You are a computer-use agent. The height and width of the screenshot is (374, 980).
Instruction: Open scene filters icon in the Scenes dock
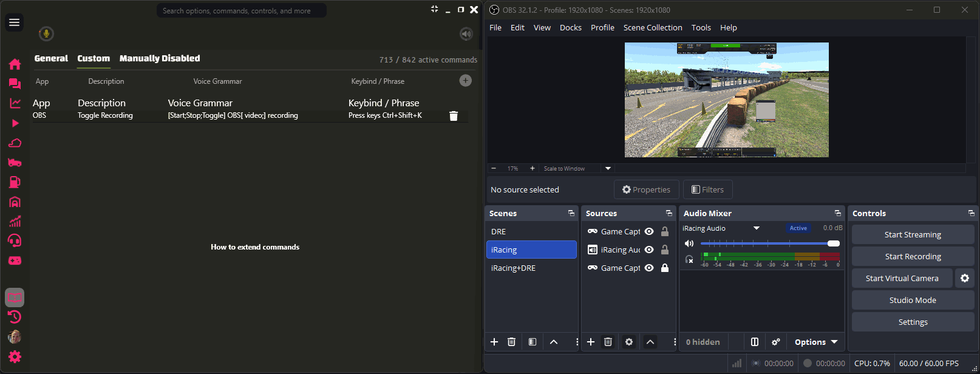(x=533, y=342)
